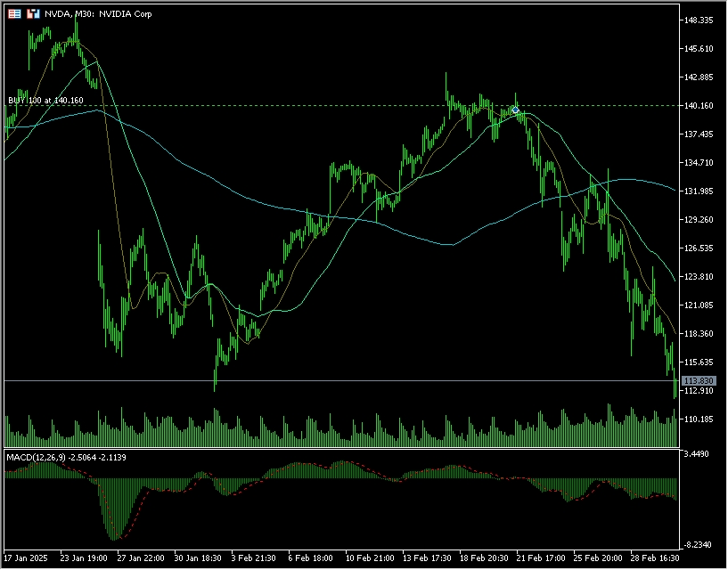Click the 'NVDA, M30: NVIDIA Corp' chart title
Viewport: 728px width, 570px height.
click(98, 14)
